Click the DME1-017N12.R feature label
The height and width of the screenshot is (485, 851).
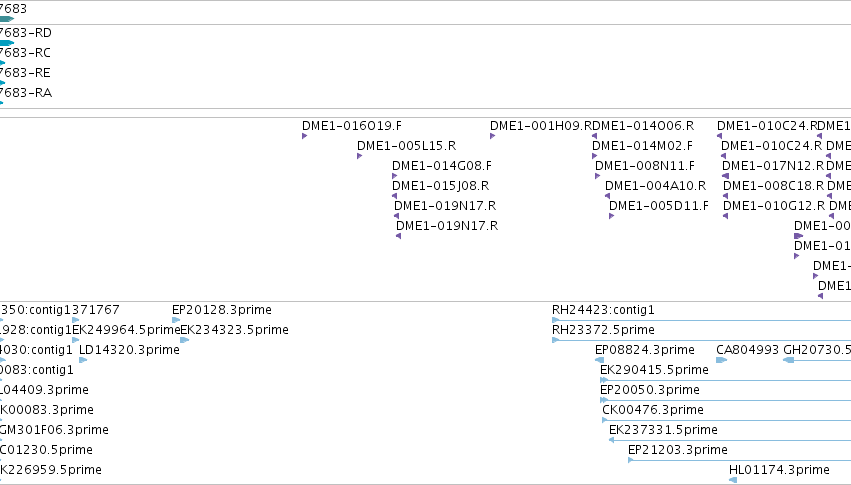coord(773,166)
